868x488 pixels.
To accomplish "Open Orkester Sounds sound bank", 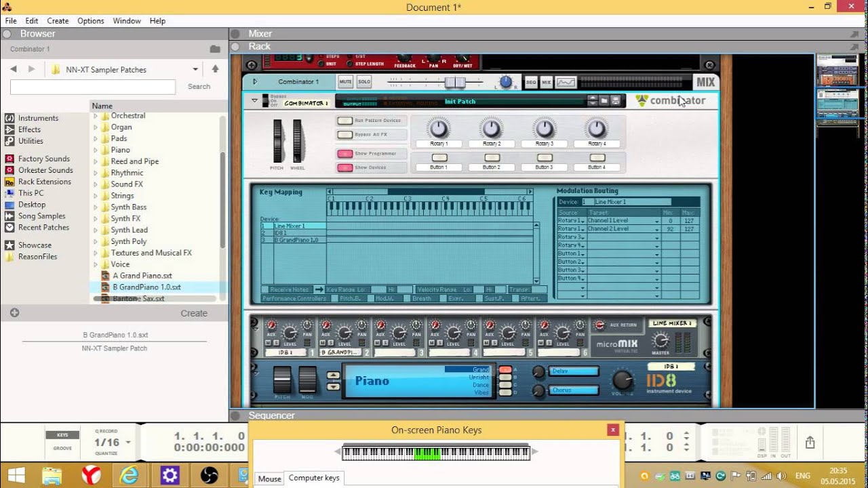I will point(45,170).
